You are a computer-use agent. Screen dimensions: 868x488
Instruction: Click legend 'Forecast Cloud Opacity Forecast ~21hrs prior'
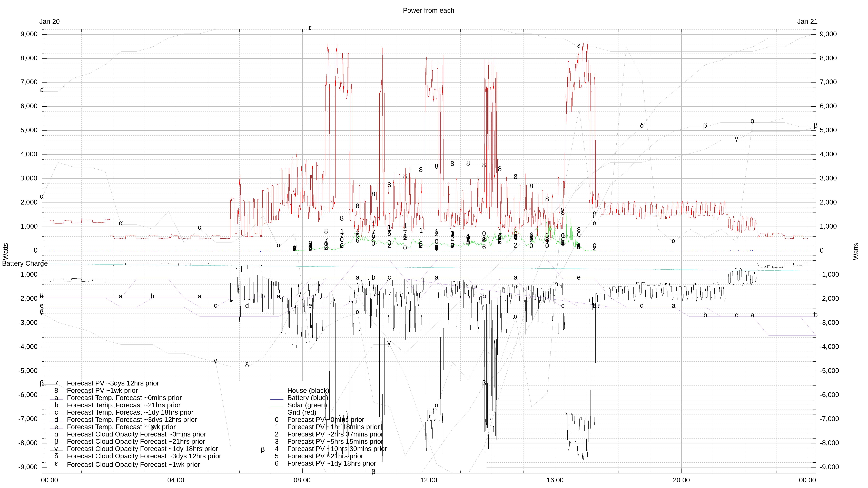coord(136,442)
